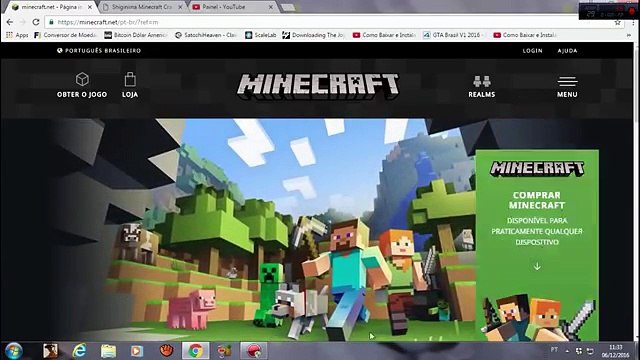Launch Internet Explorer from taskbar
The height and width of the screenshot is (360, 640).
point(79,351)
